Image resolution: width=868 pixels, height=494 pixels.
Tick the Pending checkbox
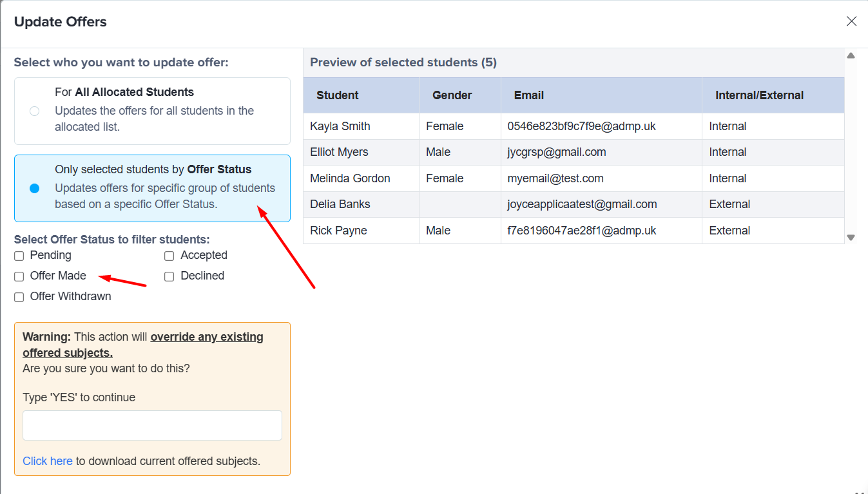pyautogui.click(x=19, y=256)
